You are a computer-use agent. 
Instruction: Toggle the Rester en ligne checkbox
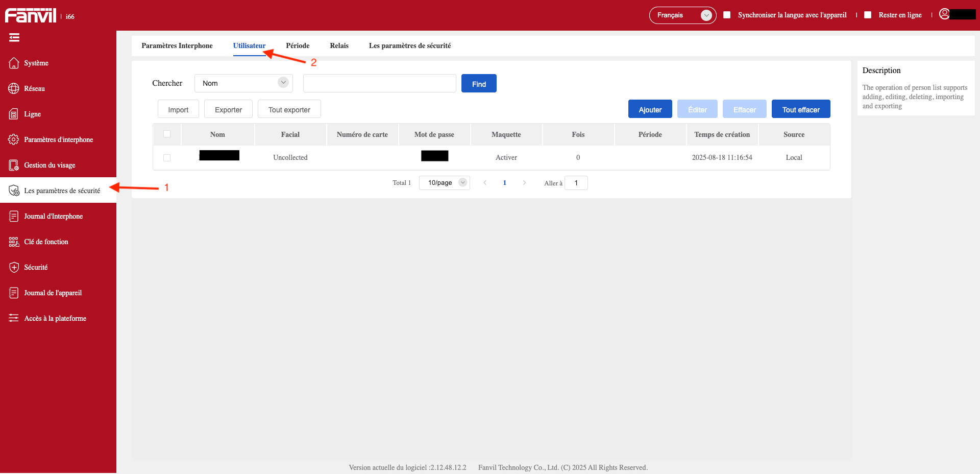point(868,15)
